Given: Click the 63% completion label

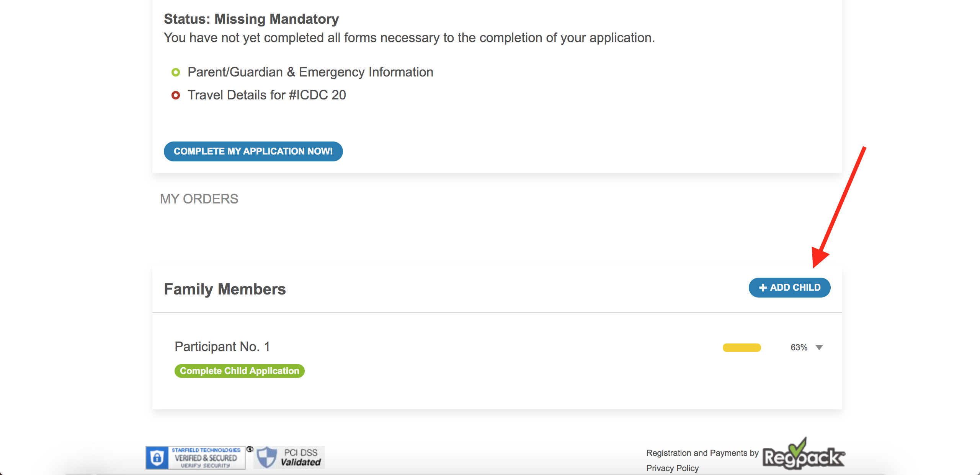Looking at the screenshot, I should tap(799, 347).
